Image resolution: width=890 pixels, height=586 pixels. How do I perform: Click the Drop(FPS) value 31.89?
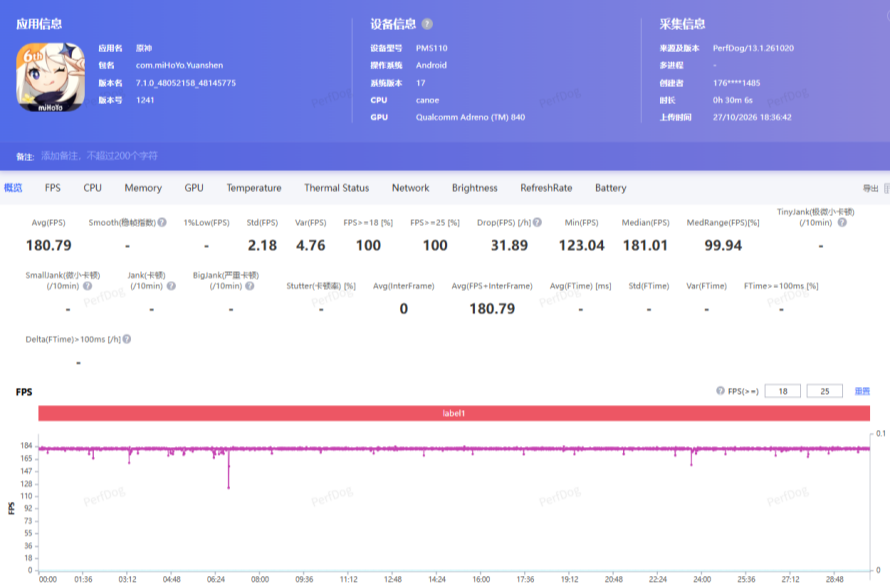click(x=509, y=245)
